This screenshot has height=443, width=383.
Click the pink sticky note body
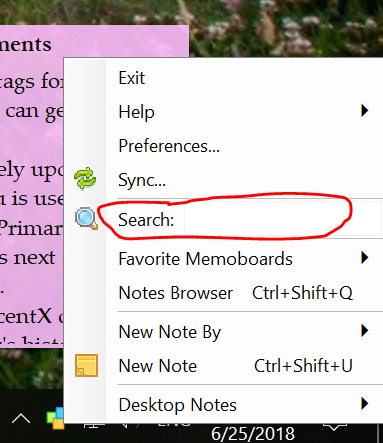click(x=32, y=187)
